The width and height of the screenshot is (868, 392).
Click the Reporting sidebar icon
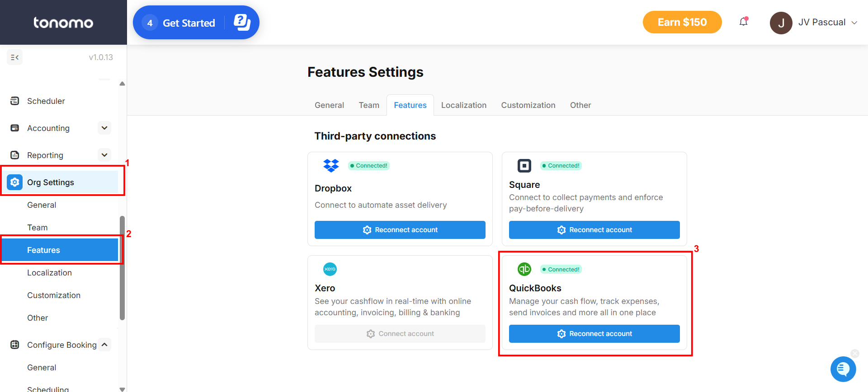(15, 155)
